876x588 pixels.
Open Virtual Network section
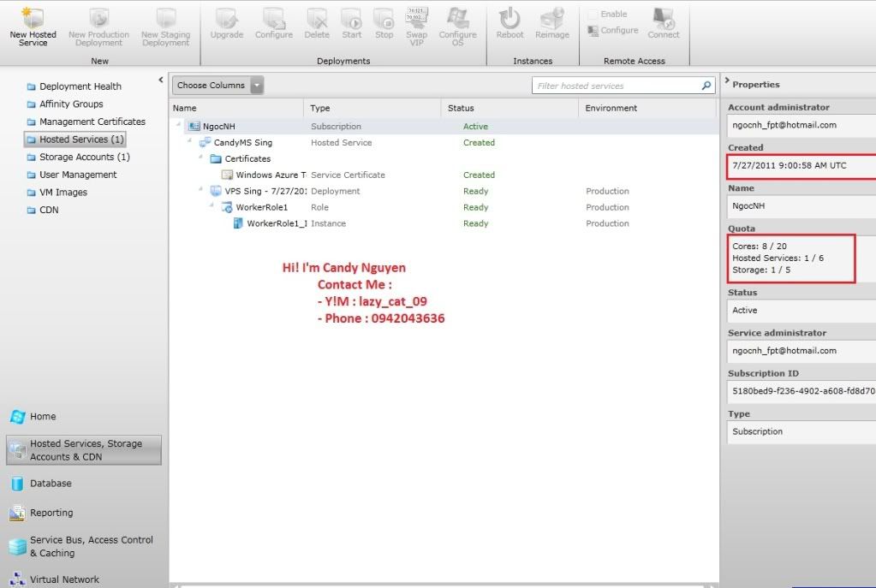55,579
